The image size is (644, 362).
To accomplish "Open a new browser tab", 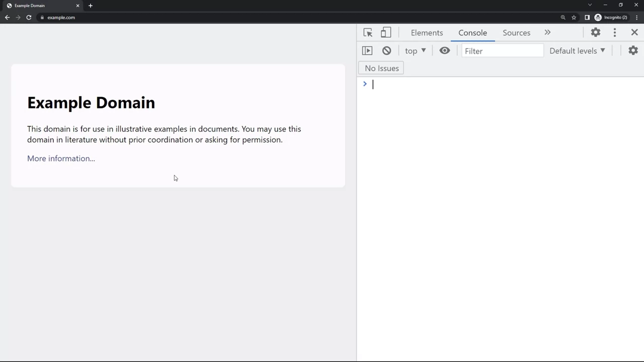I will (x=91, y=6).
